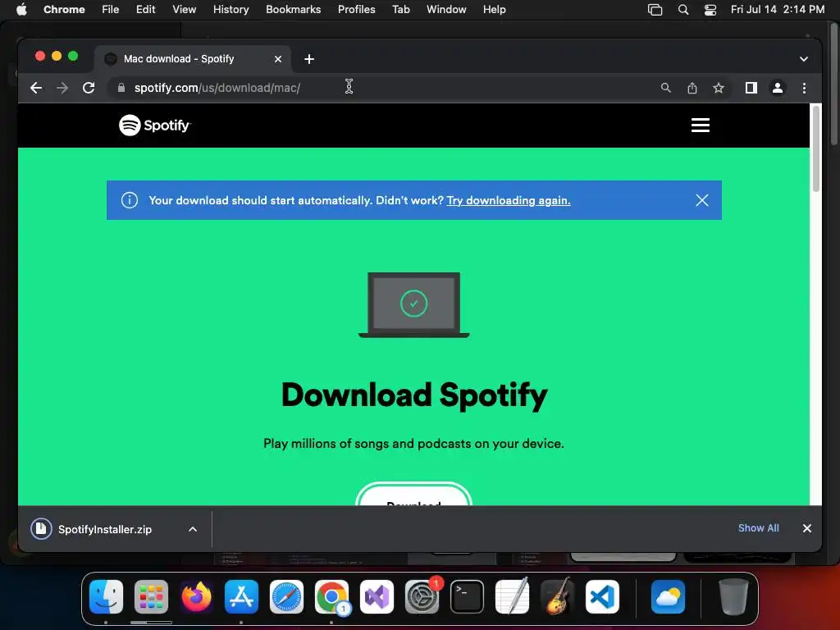Click the laptop checkmark illustration
The width and height of the screenshot is (840, 630).
coord(413,305)
